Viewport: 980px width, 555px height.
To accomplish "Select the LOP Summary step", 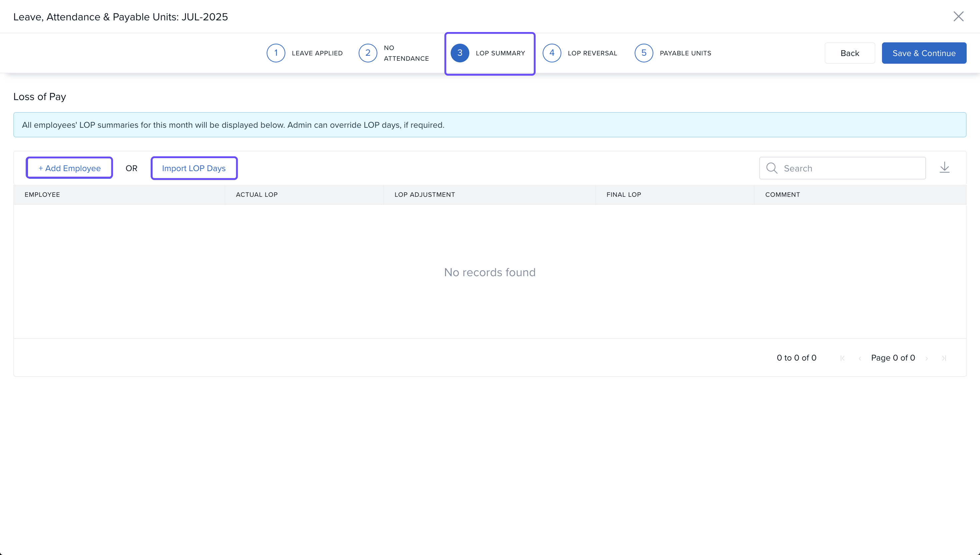I will click(x=489, y=53).
